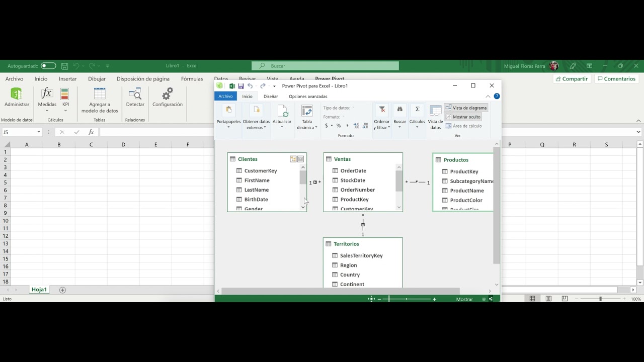Viewport: 644px width, 362px height.
Task: Click diagram zoom in plus button
Action: (435, 299)
